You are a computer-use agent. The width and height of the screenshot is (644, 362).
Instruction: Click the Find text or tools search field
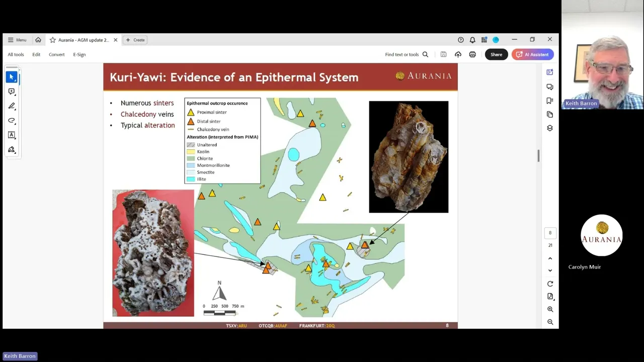[407, 54]
